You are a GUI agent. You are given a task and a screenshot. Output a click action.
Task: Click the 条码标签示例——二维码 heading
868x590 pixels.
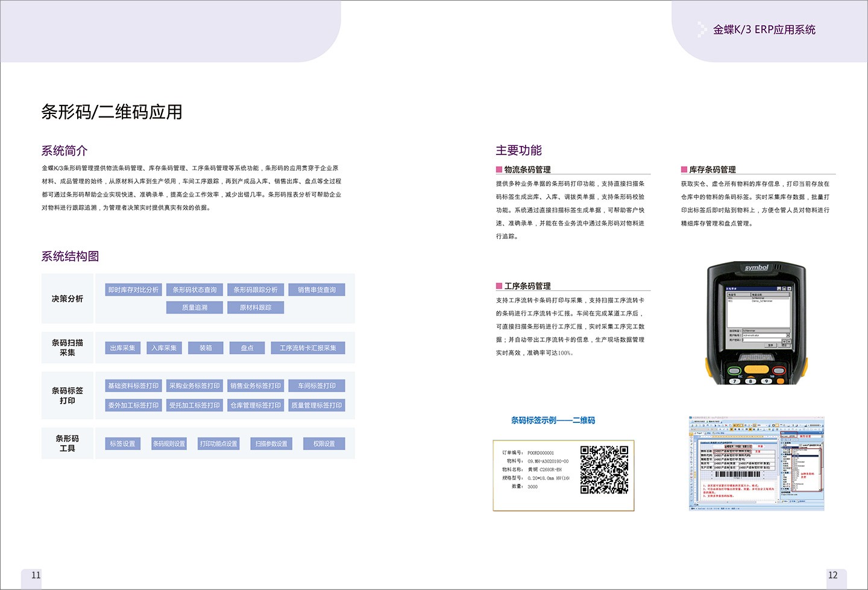point(553,420)
